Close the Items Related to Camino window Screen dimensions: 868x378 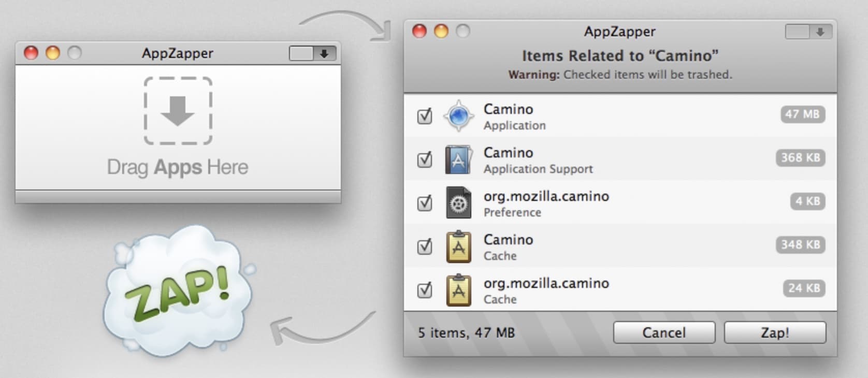[x=419, y=32]
